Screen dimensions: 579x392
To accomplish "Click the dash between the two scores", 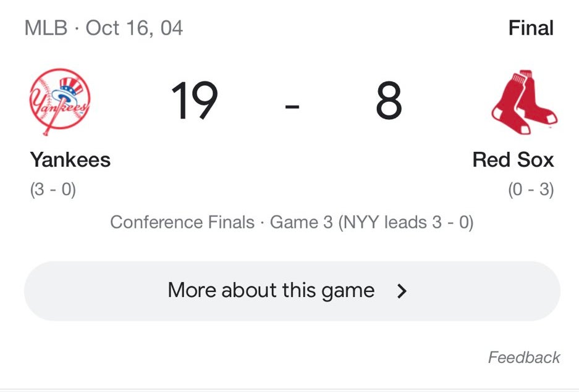I will pos(292,106).
